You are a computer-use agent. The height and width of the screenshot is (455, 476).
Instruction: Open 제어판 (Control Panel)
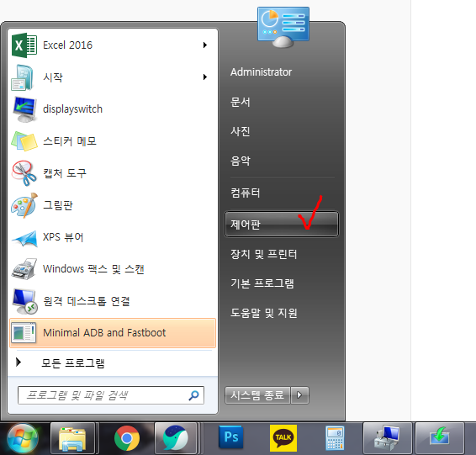click(281, 225)
